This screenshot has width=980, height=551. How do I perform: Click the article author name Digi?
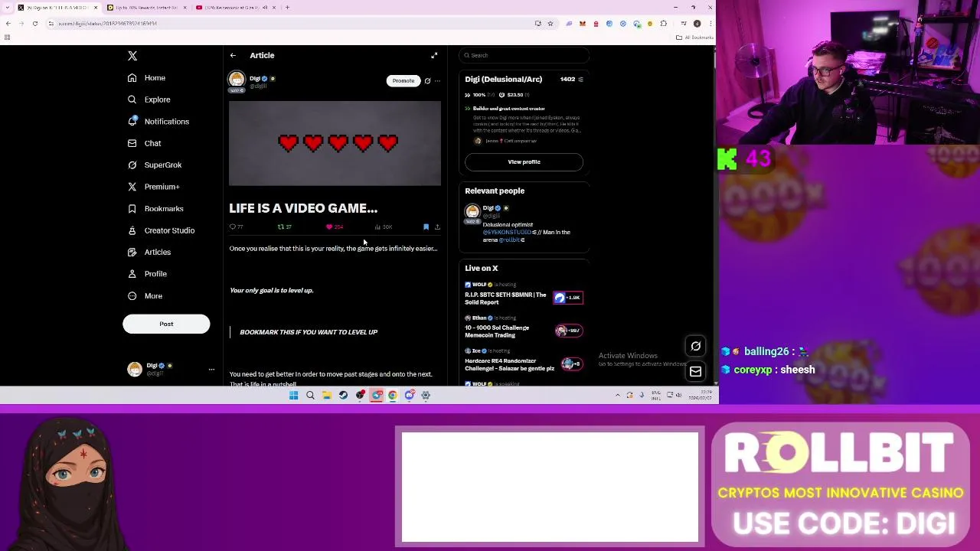[254, 78]
